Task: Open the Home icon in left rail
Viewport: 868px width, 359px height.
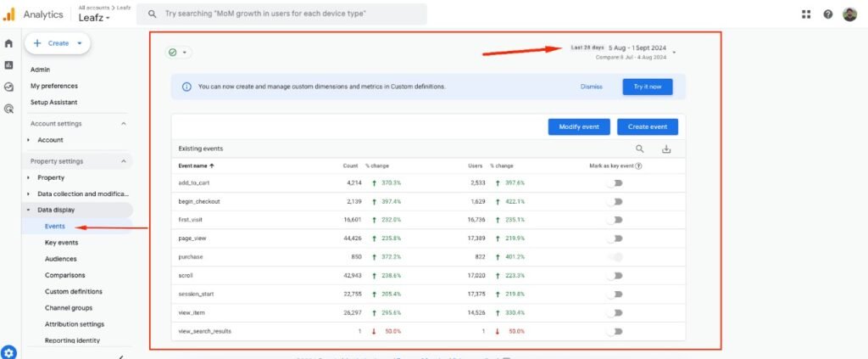Action: [8, 43]
